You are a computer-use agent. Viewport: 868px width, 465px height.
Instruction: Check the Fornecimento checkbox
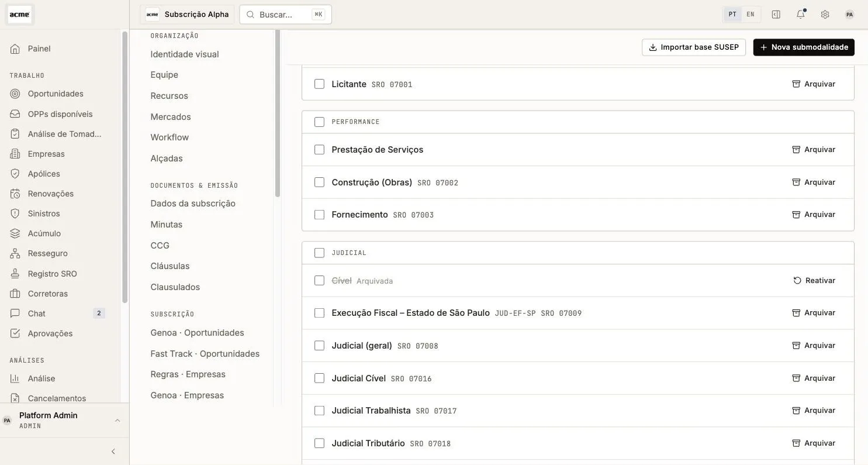point(319,215)
